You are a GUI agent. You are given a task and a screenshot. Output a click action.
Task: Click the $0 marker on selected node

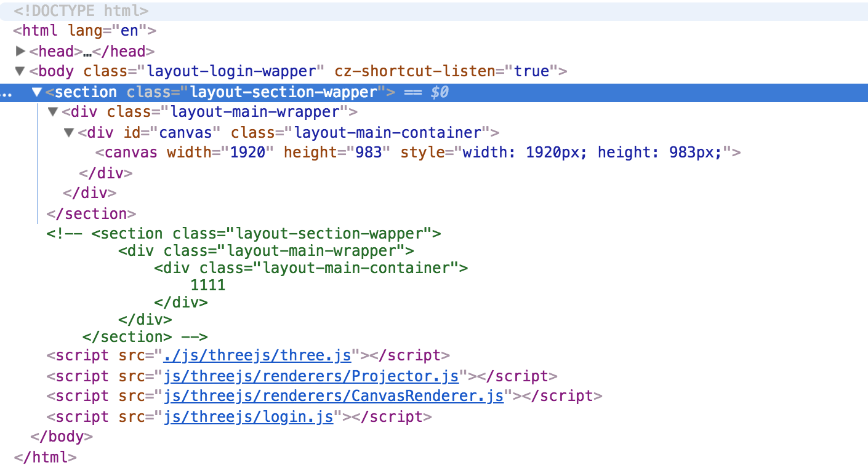[440, 92]
